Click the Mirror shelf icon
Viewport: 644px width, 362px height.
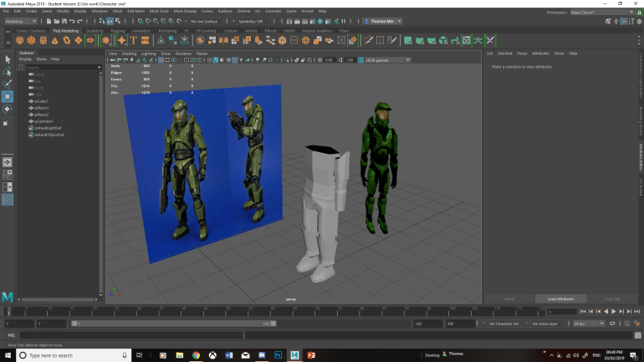[x=223, y=40]
